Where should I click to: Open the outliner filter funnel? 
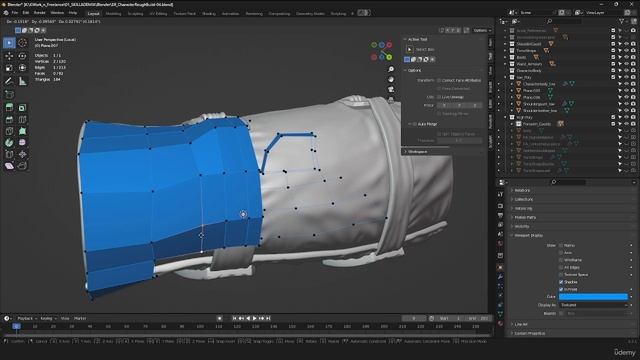[622, 21]
